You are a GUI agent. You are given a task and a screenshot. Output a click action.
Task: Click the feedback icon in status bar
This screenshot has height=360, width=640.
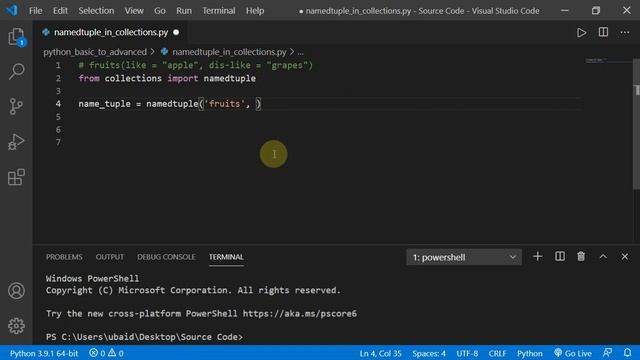pyautogui.click(x=607, y=353)
